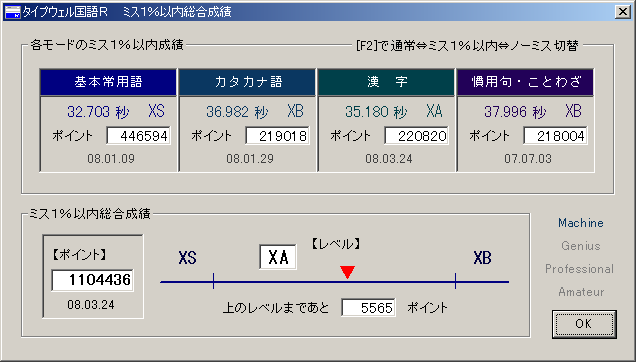Click the XB rank in 慣用句・ことわざ panel
This screenshot has height=362, width=636.
click(574, 111)
